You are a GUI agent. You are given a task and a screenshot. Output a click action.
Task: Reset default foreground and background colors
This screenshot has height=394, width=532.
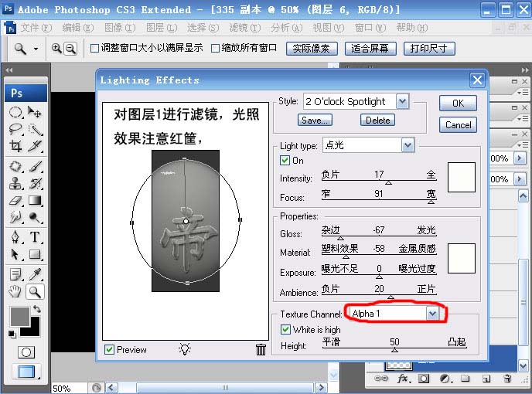(x=12, y=334)
